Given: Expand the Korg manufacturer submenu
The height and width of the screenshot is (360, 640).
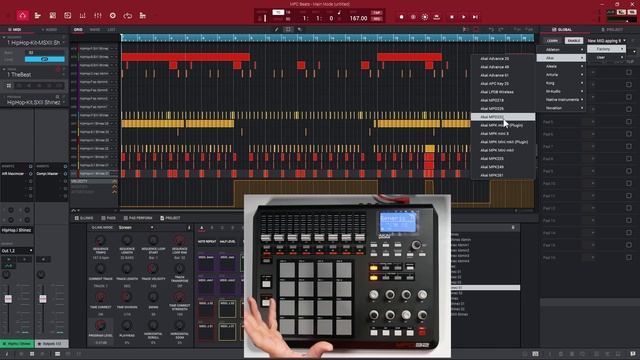Looking at the screenshot, I should 561,83.
